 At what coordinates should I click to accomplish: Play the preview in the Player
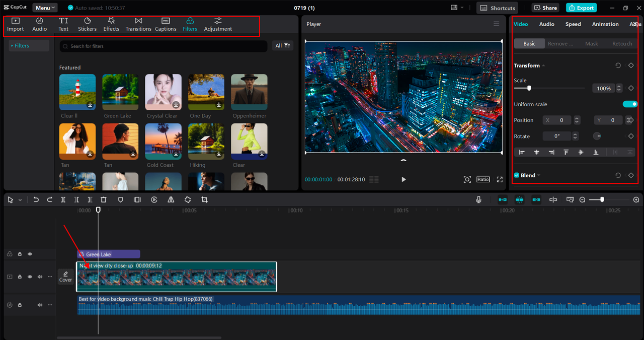click(404, 179)
